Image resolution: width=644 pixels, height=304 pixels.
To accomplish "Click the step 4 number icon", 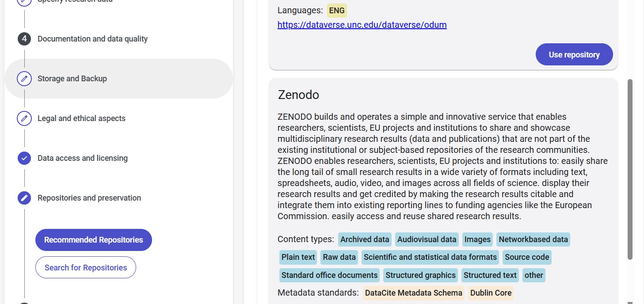I will click(24, 39).
